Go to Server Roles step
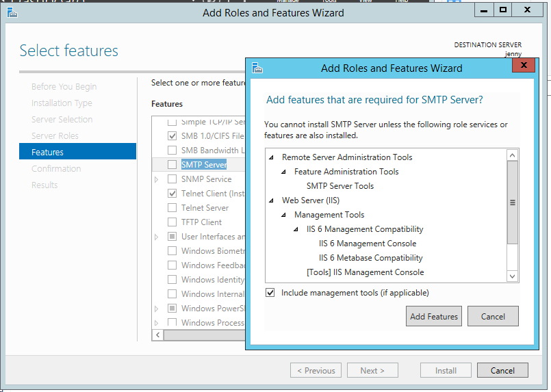This screenshot has width=551, height=392. [x=55, y=135]
